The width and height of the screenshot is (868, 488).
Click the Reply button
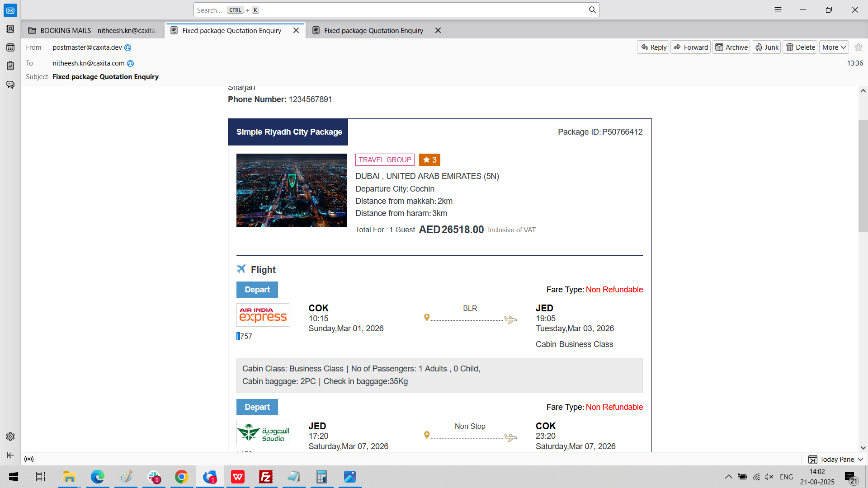tap(653, 47)
